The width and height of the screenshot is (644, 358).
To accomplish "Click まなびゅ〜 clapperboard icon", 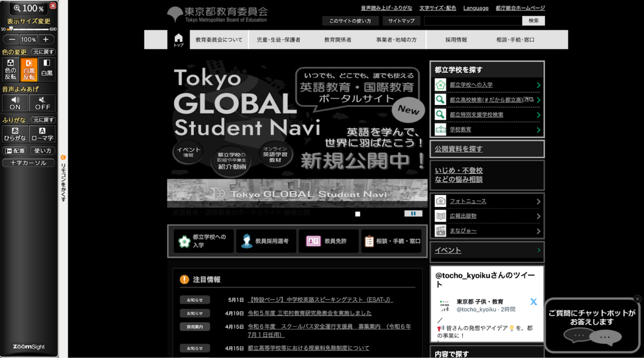I will point(441,231).
